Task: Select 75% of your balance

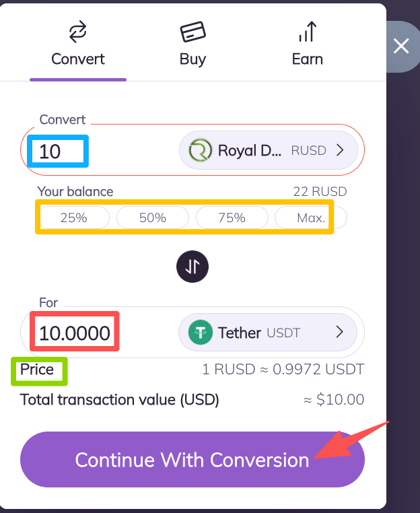Action: [232, 218]
